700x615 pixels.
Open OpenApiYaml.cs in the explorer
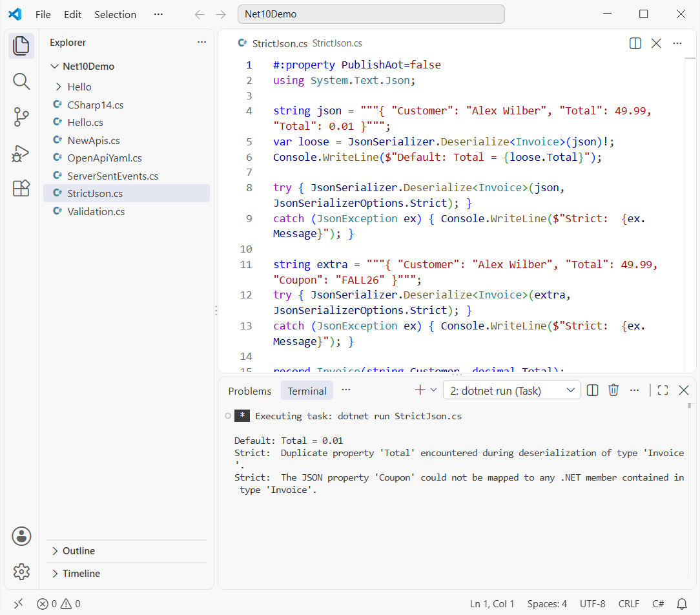[127, 158]
